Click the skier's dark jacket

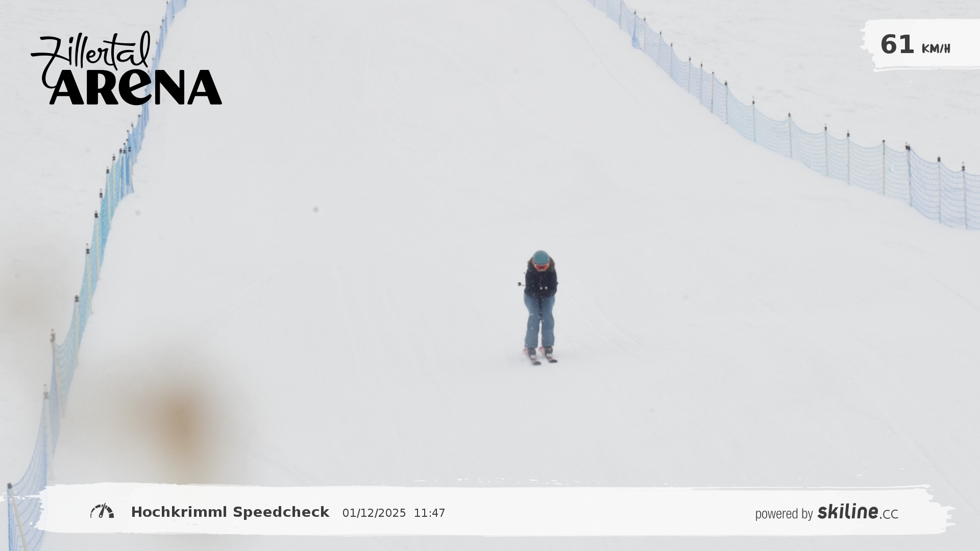click(x=541, y=282)
